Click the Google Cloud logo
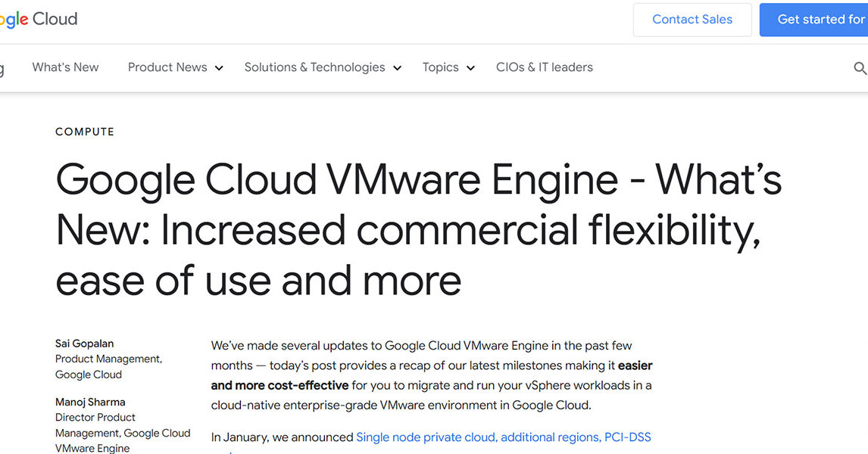 coord(38,19)
